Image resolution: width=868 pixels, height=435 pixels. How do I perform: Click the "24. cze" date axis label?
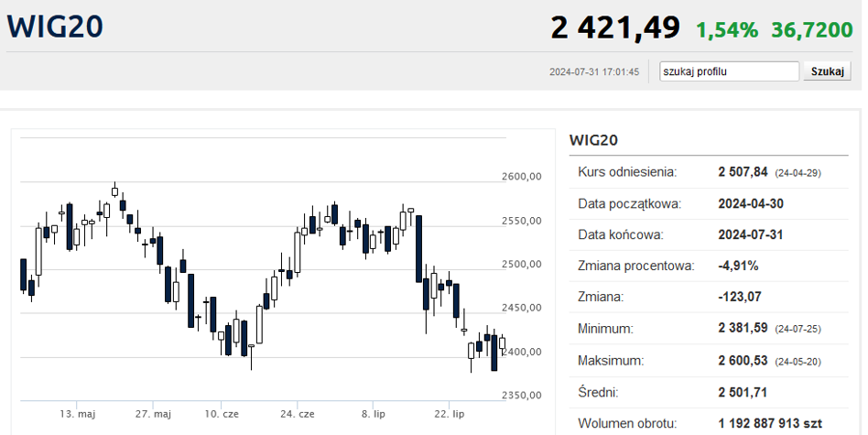coord(298,414)
